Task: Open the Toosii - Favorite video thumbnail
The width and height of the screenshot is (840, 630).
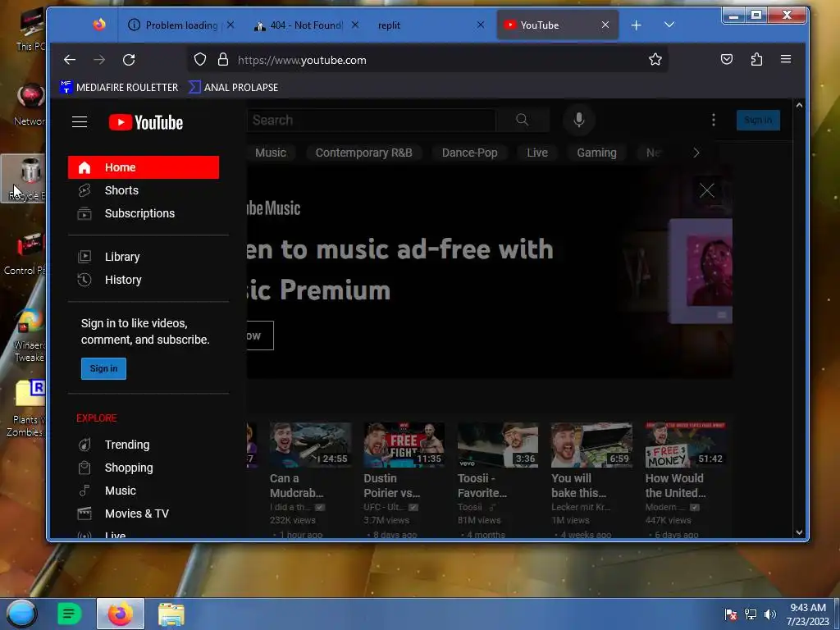Action: (498, 445)
